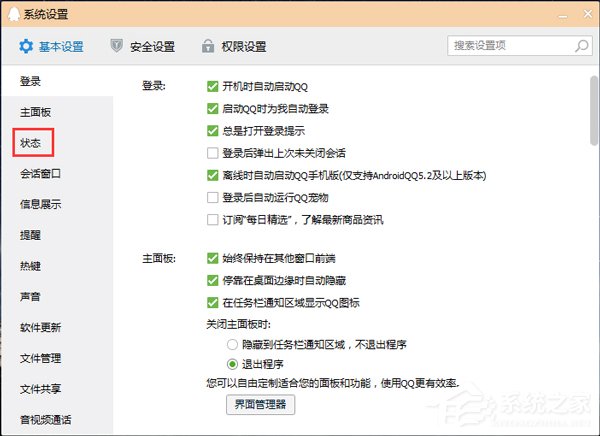The image size is (600, 436).
Task: Select 隐藏到任务栏通知区域 radio option
Action: (x=232, y=345)
